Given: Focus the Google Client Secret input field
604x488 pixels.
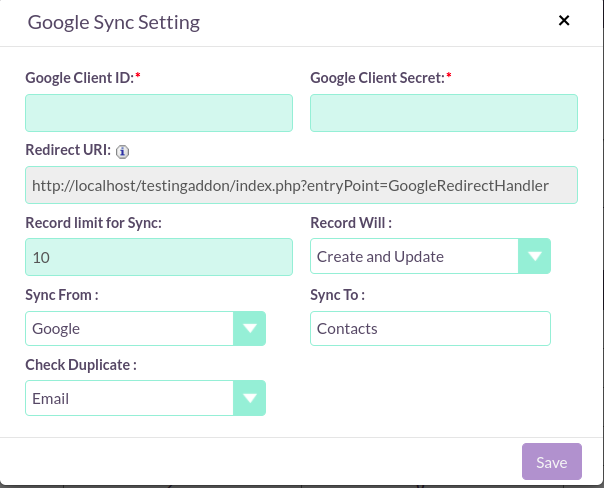Looking at the screenshot, I should pos(444,113).
